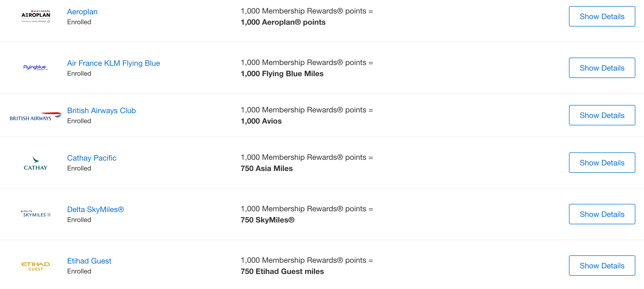Click the 750 Asia Miles conversion text

tap(266, 168)
